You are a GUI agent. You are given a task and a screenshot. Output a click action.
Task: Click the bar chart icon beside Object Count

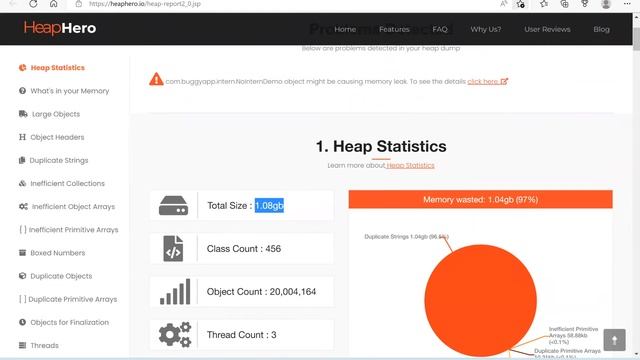point(175,291)
